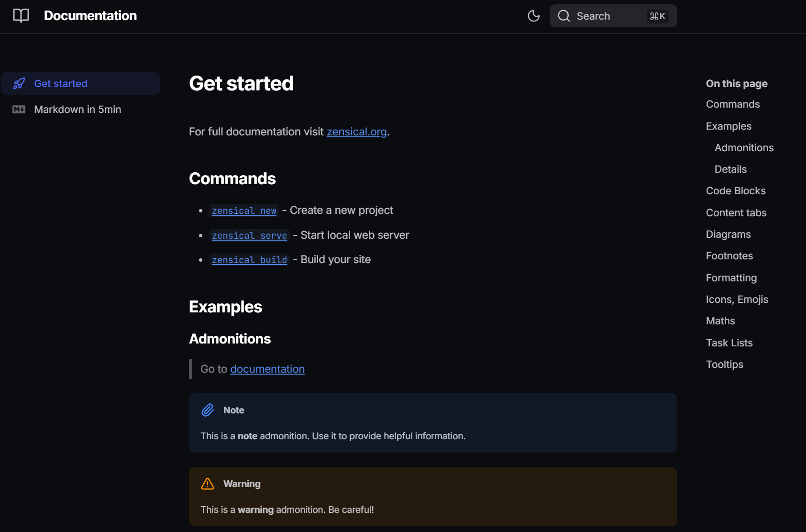Jump to Details in page contents
This screenshot has height=532, width=806.
click(x=730, y=169)
